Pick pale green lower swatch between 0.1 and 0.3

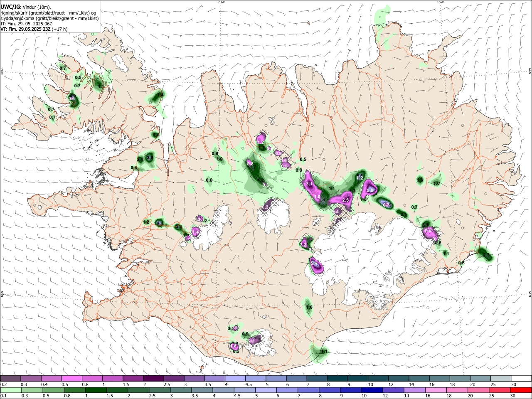point(11,390)
